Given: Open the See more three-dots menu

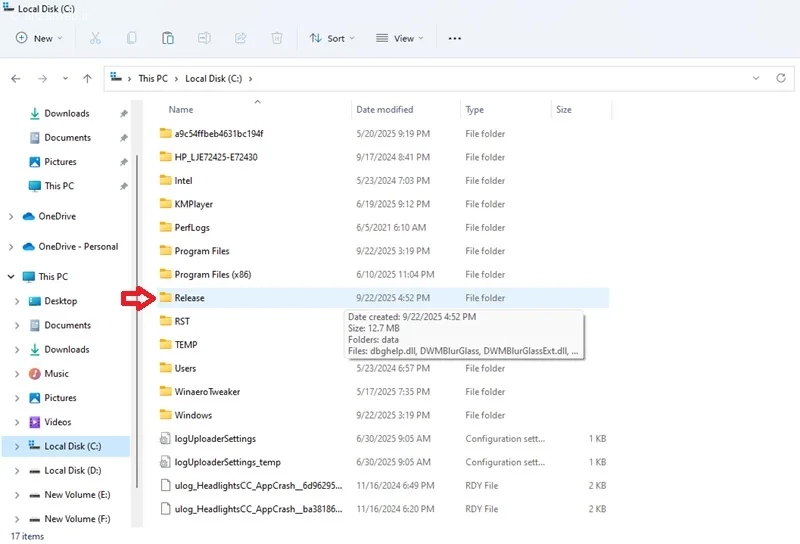Looking at the screenshot, I should point(455,38).
